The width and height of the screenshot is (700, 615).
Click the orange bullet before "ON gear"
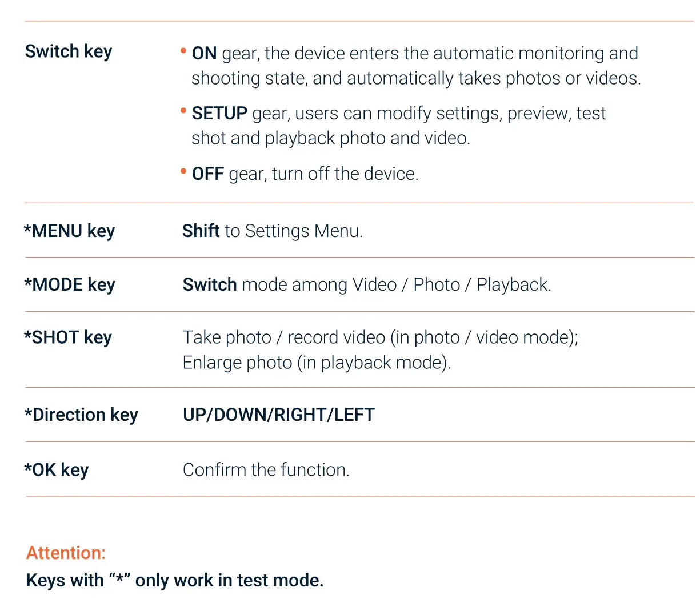click(x=183, y=51)
